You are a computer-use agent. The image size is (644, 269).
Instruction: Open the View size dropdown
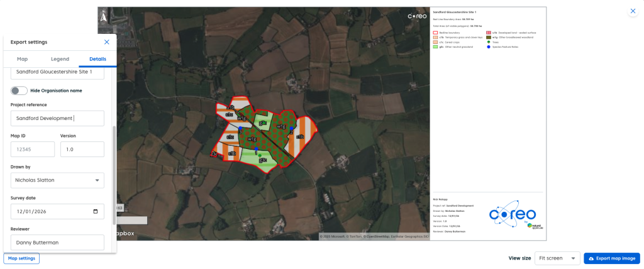[x=557, y=258]
